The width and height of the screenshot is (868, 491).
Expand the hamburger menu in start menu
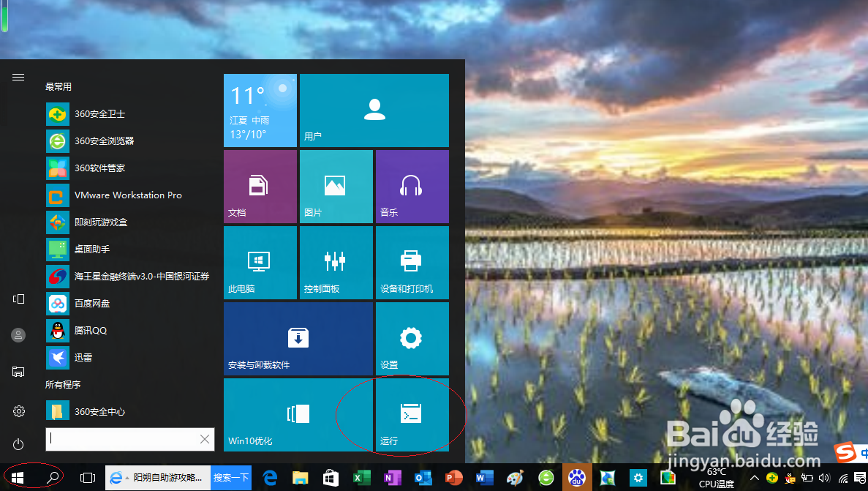18,77
